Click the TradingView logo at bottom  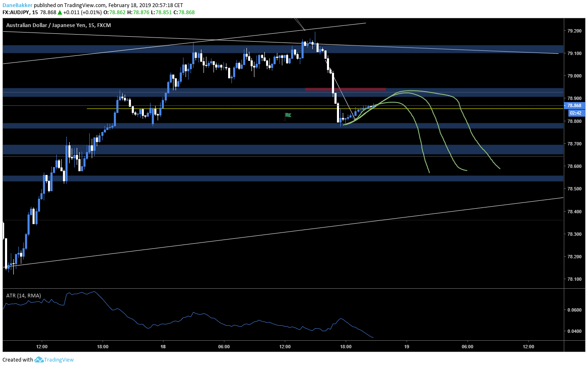[x=54, y=360]
